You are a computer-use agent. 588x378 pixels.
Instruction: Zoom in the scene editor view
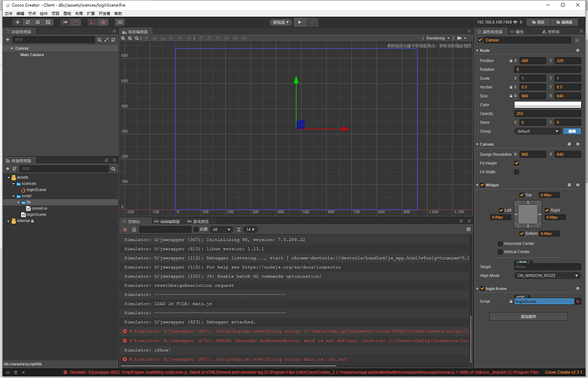pos(124,38)
